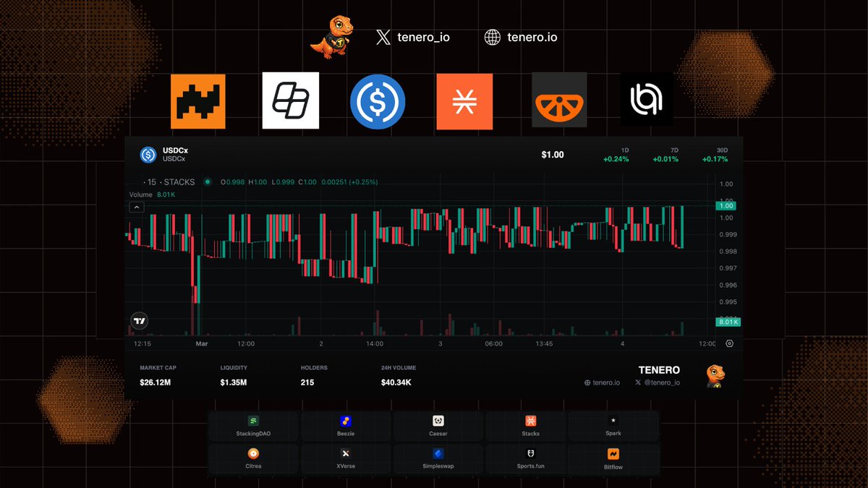Click the Spark star icon
The height and width of the screenshot is (488, 868).
pyautogui.click(x=613, y=420)
